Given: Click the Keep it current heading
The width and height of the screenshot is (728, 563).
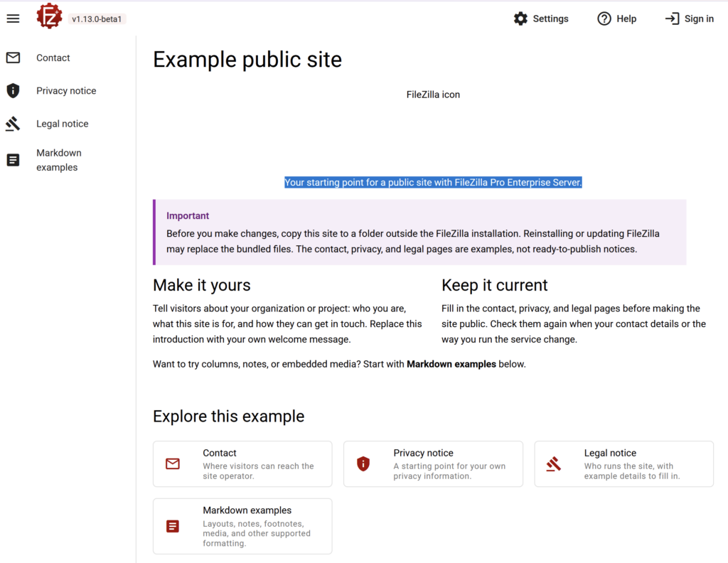Looking at the screenshot, I should (495, 285).
